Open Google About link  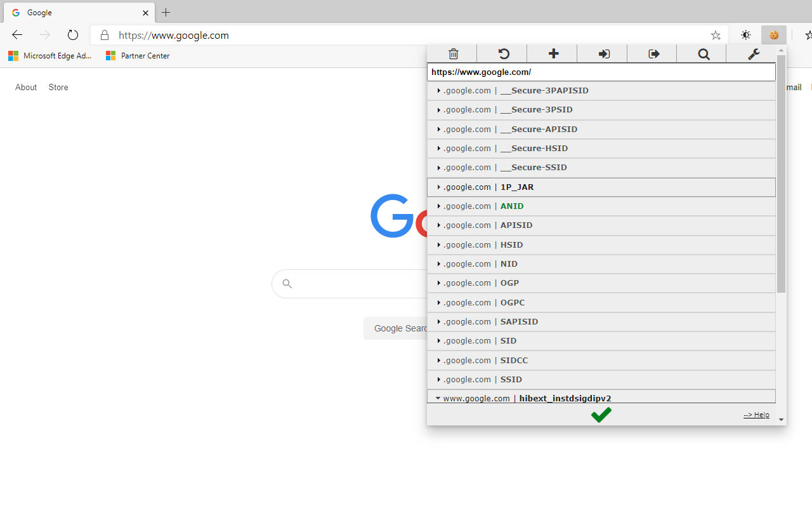click(x=26, y=88)
